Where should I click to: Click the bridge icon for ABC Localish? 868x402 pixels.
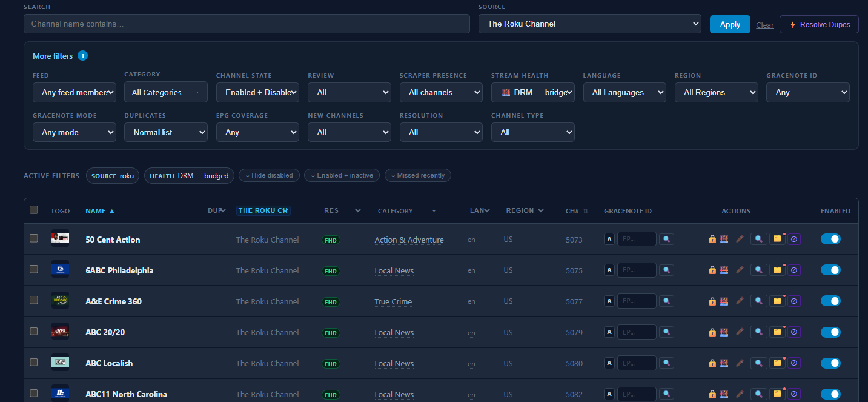[724, 363]
